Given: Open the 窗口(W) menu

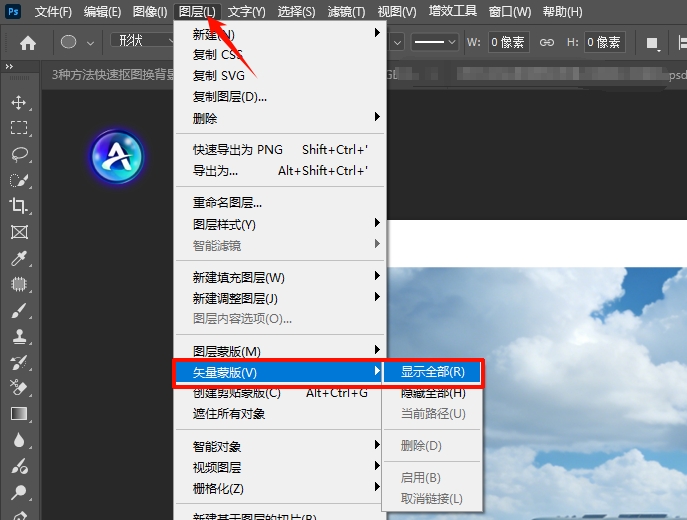Looking at the screenshot, I should click(x=510, y=11).
